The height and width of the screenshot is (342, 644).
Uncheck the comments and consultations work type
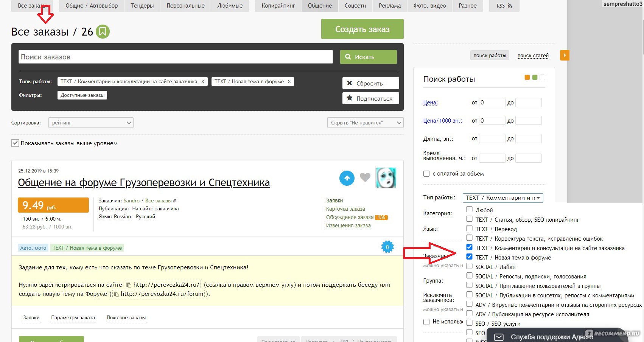(x=470, y=247)
